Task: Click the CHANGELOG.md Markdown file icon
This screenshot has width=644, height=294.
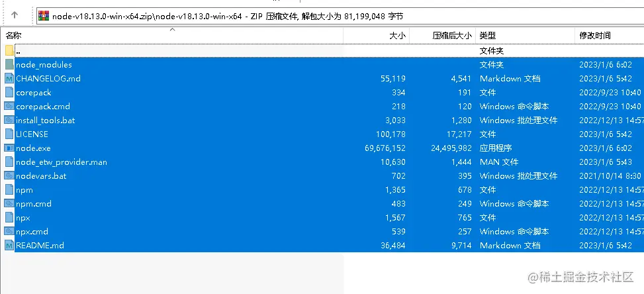Action: (9, 78)
